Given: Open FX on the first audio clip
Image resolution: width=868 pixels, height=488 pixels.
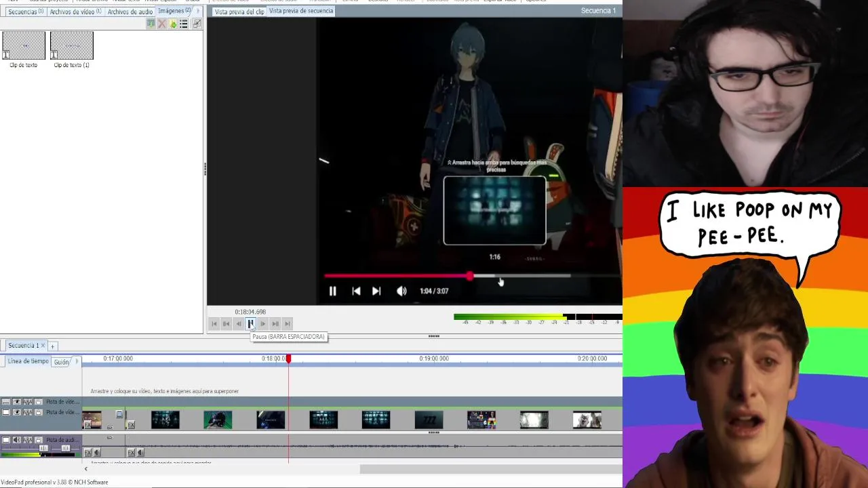Looking at the screenshot, I should click(87, 453).
